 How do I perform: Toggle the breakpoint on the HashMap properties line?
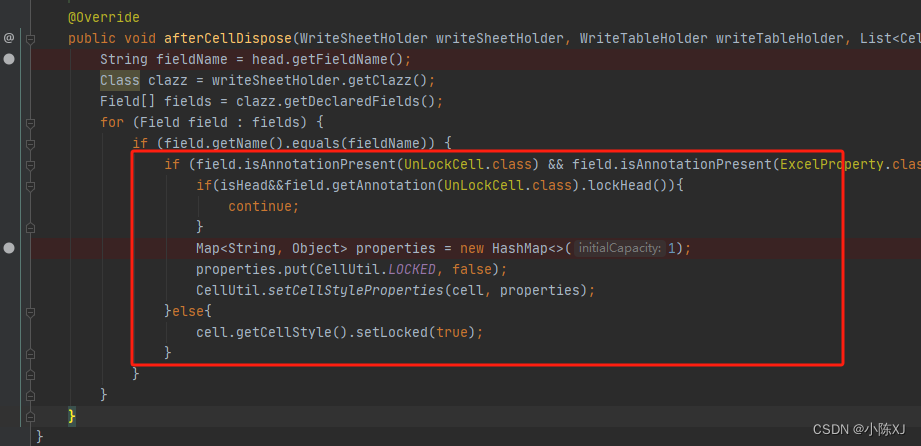(9, 249)
